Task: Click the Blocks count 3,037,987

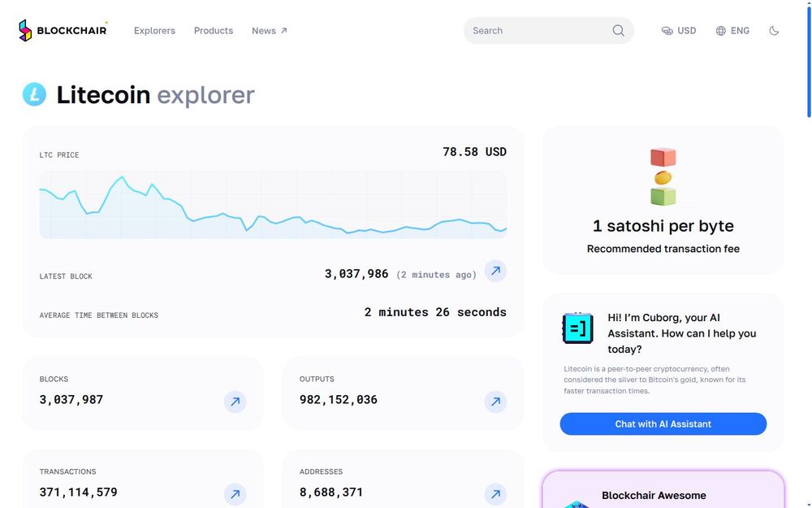Action: pyautogui.click(x=71, y=400)
